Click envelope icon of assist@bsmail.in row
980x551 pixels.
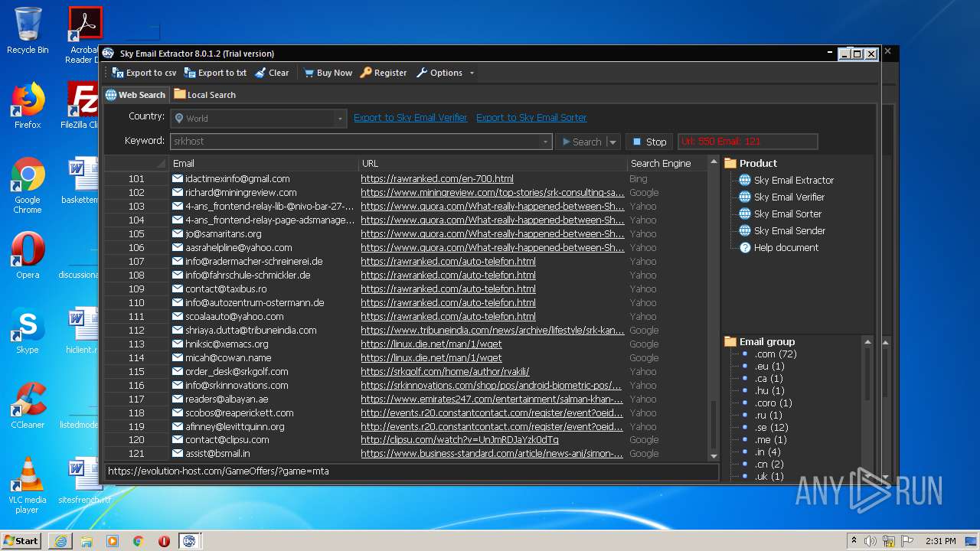177,453
